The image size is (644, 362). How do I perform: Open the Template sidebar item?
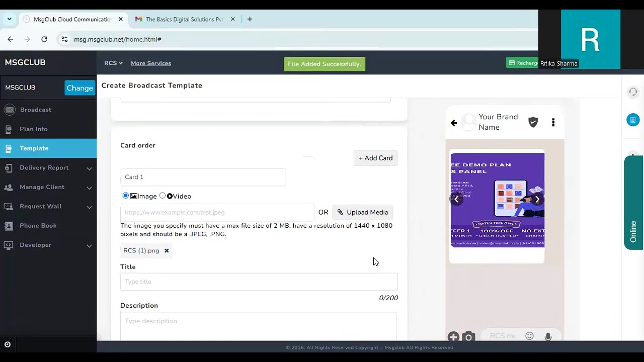(48, 148)
